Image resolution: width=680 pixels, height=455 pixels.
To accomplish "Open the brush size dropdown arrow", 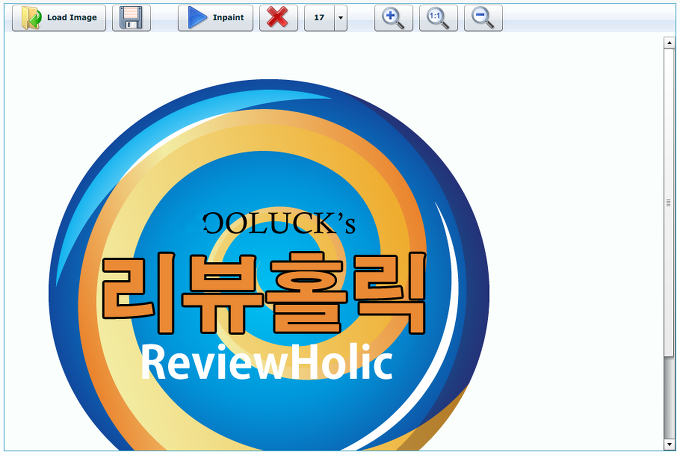I will pyautogui.click(x=341, y=18).
